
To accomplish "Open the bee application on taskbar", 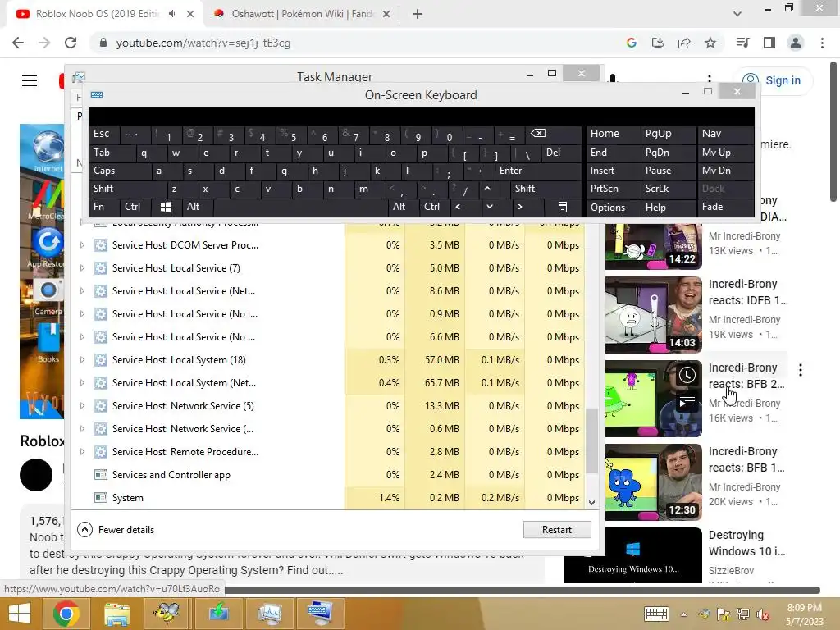I will pos(167,614).
